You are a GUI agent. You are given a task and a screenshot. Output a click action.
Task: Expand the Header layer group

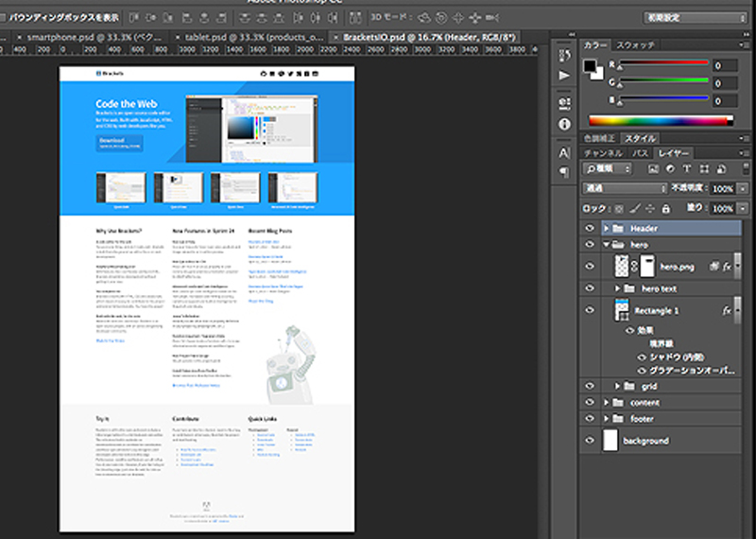click(x=607, y=228)
